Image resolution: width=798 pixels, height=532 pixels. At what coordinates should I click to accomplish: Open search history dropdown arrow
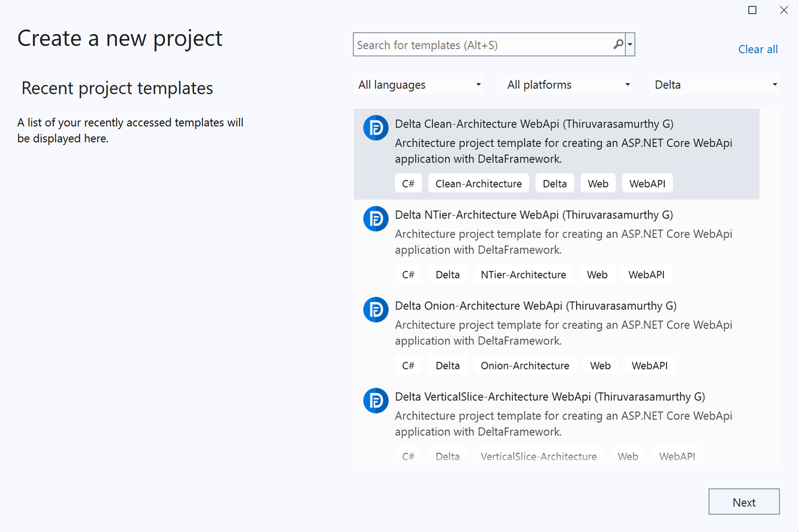pos(630,45)
